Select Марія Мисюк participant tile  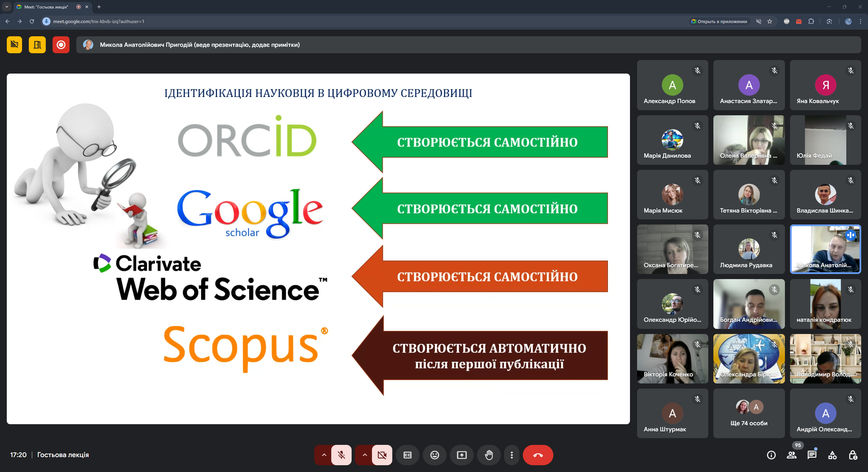[672, 195]
